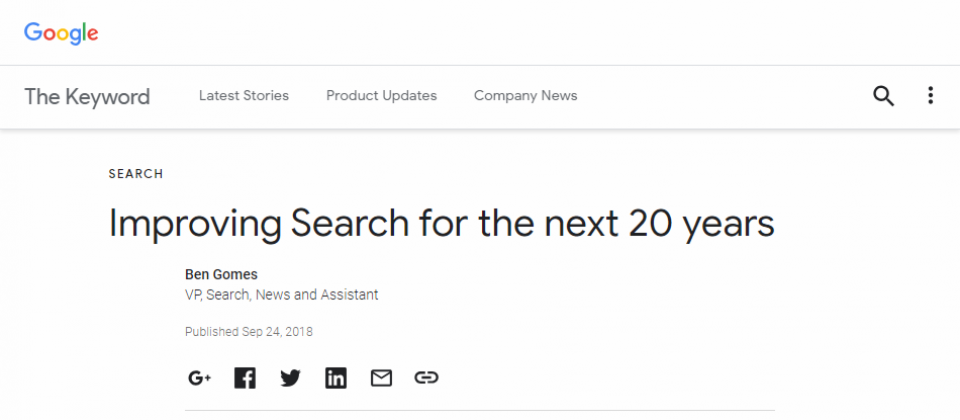Click the VP, Search, News and Assistant line
Screen dimensions: 960x420
(x=282, y=295)
